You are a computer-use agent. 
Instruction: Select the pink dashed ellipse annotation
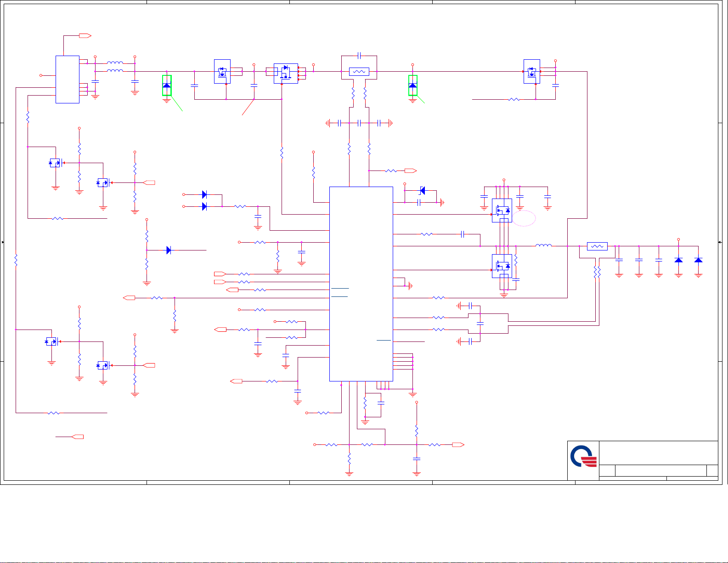click(x=524, y=218)
